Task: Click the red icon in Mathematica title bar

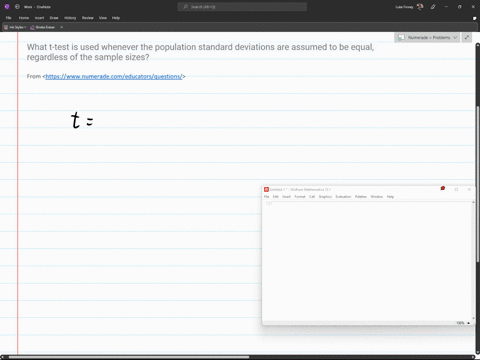Action: pos(443,188)
